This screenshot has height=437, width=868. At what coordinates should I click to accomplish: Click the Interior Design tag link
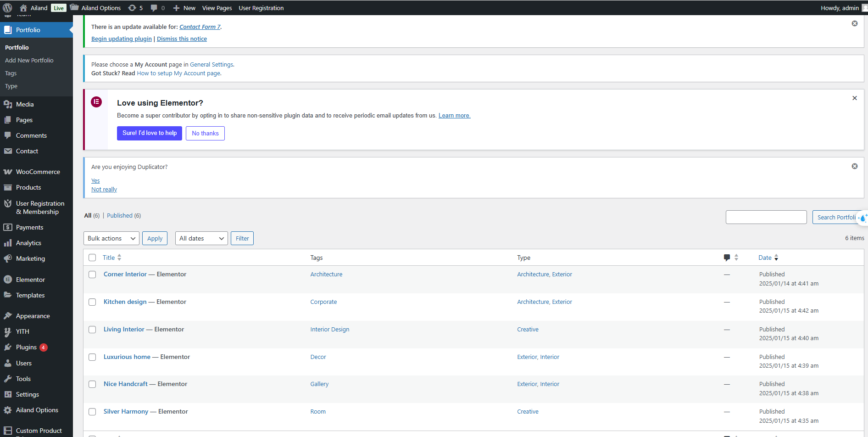click(x=330, y=329)
